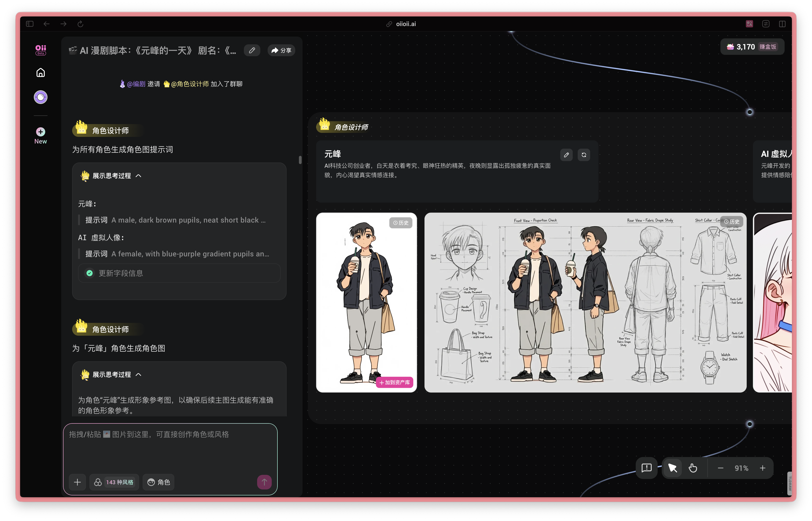Click the 91% zoom level value
The height and width of the screenshot is (521, 812).
tap(741, 468)
